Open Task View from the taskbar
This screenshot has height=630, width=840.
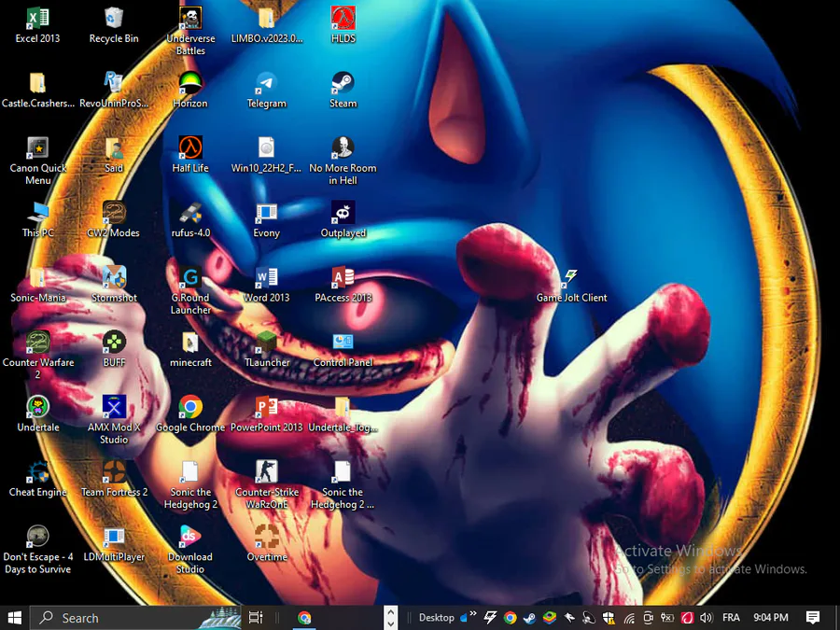(x=256, y=618)
